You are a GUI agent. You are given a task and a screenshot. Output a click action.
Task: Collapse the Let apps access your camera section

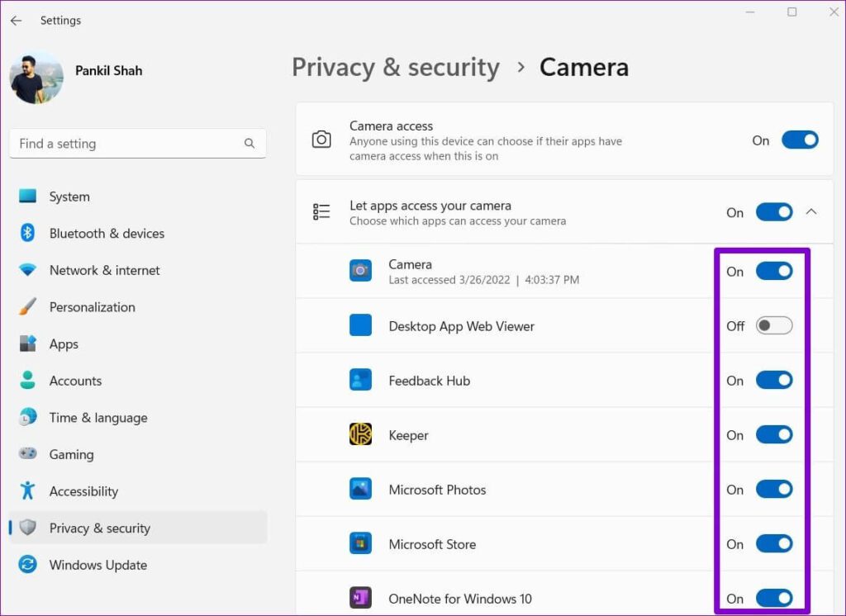(810, 211)
